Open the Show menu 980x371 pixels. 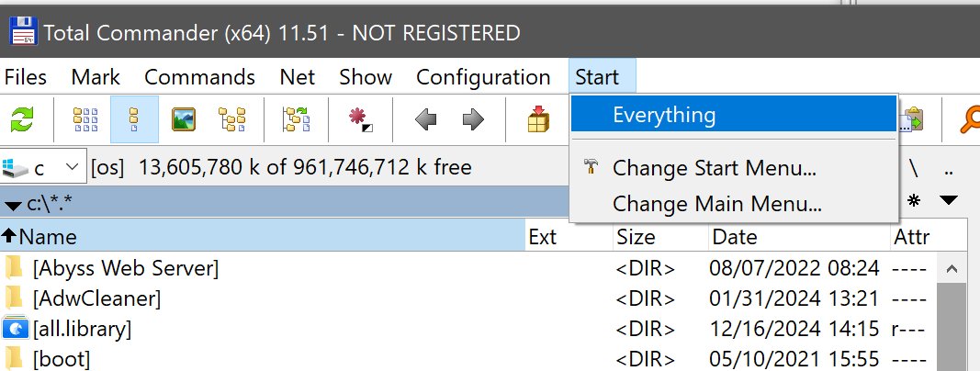pos(366,77)
